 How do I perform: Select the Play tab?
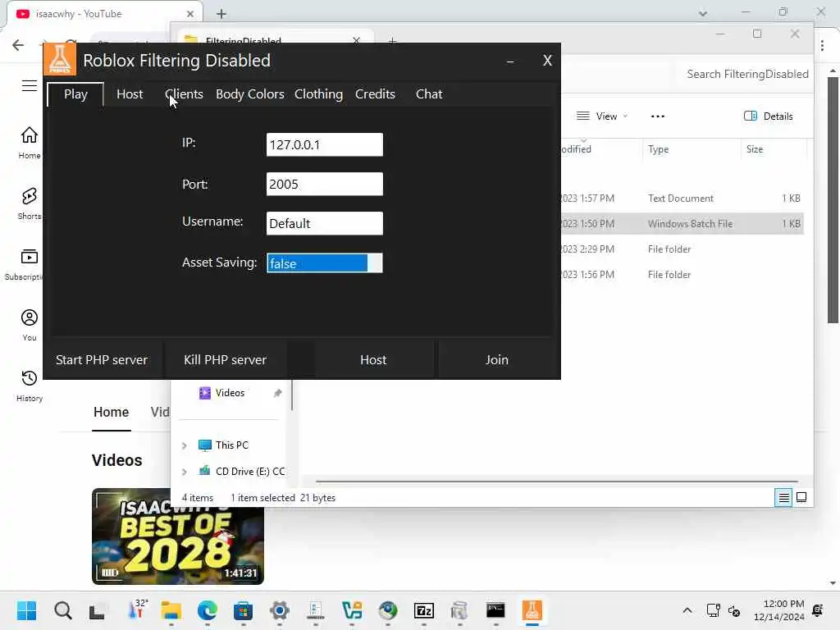pos(75,94)
